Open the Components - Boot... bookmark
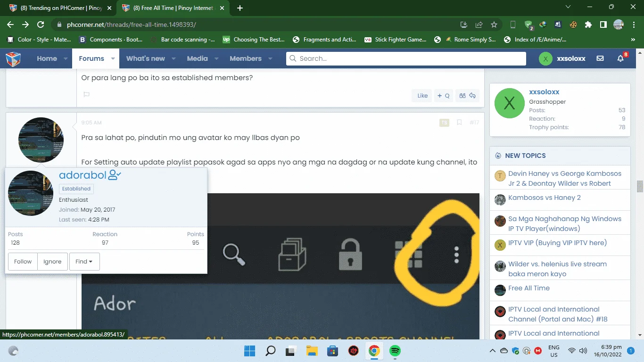 point(111,40)
